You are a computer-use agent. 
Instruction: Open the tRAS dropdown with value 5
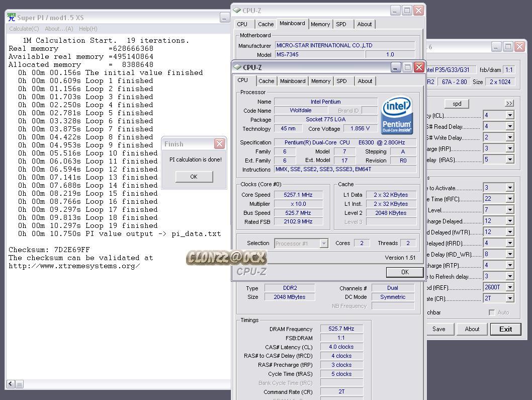510,159
